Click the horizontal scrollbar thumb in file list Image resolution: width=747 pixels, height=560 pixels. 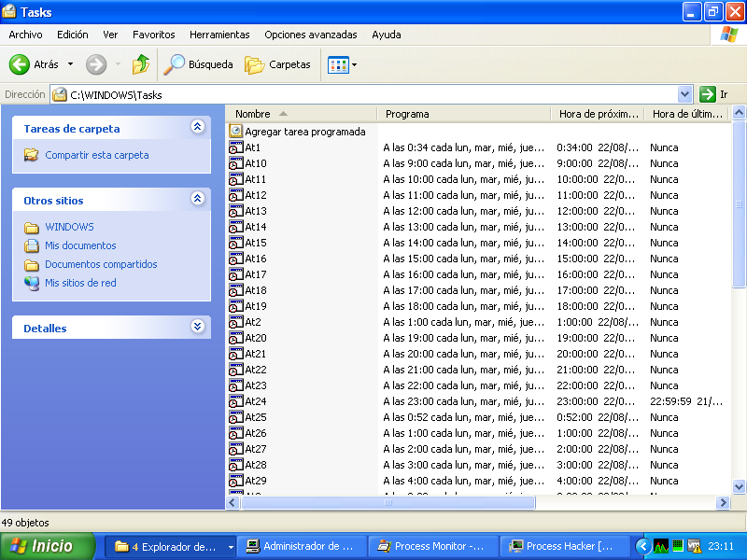click(388, 503)
